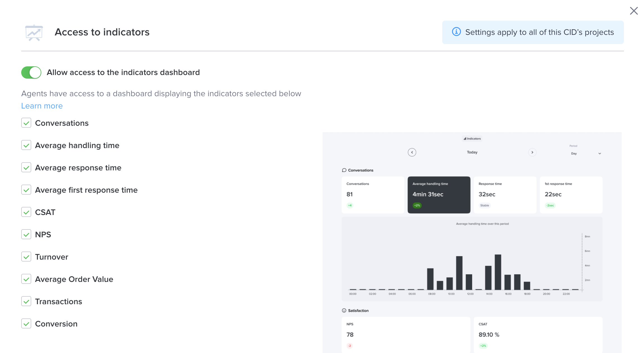The width and height of the screenshot is (644, 353).
Task: Uncheck the Transactions checkbox
Action: pos(26,301)
